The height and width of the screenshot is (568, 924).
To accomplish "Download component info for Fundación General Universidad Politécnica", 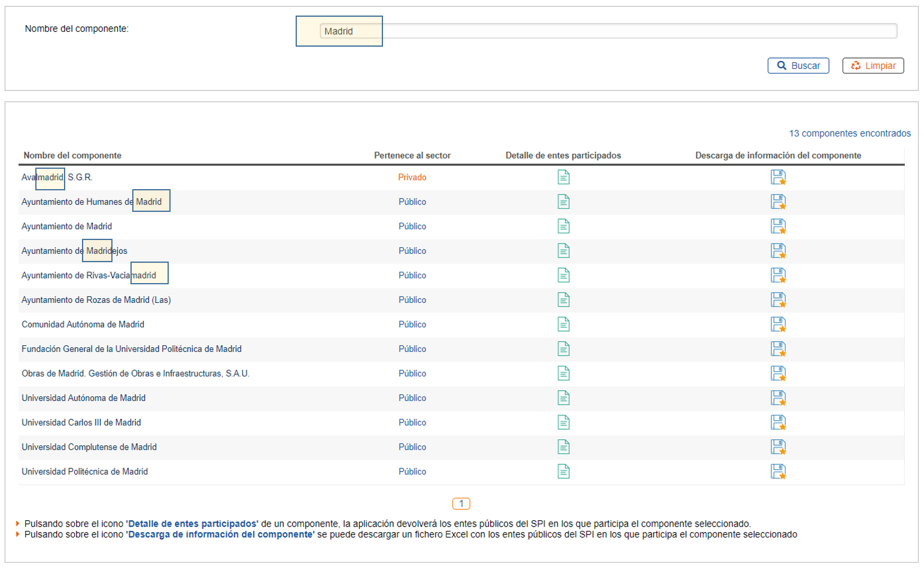I will coord(778,349).
